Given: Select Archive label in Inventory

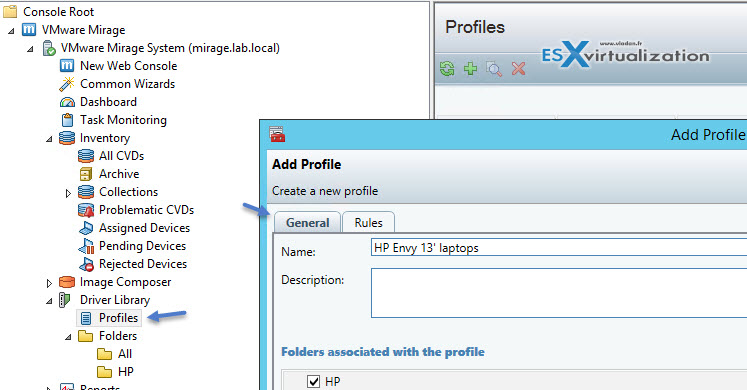Looking at the screenshot, I should pos(119,174).
